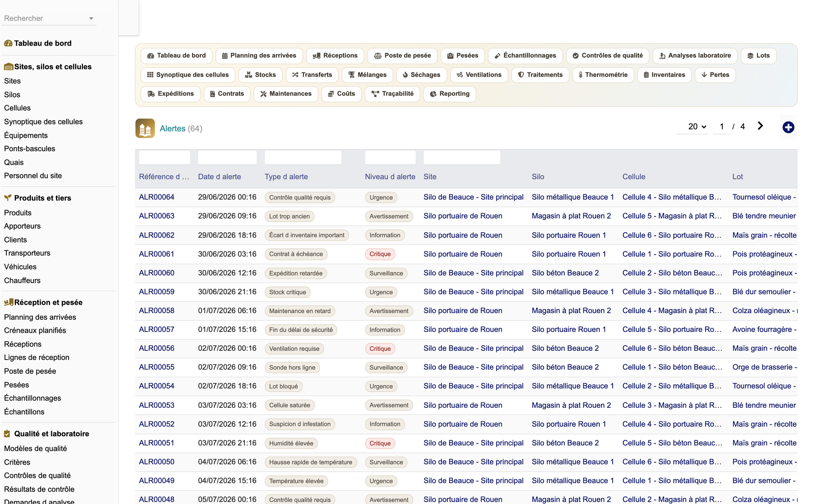Sort by Niveau d alerte column header
Image resolution: width=815 pixels, height=504 pixels.
(390, 177)
